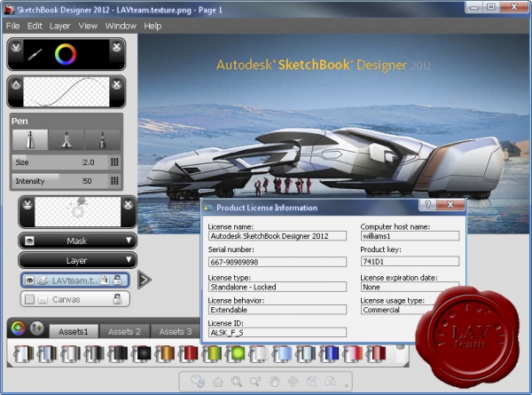Toggle visibility eye of LAVteam.t.. layer
The height and width of the screenshot is (395, 532).
(x=30, y=280)
